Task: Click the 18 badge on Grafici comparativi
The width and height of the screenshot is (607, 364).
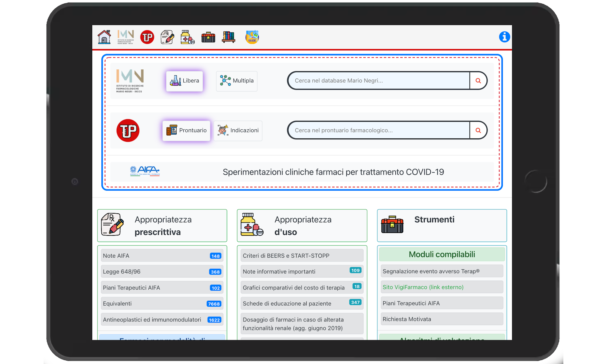Action: tap(357, 286)
